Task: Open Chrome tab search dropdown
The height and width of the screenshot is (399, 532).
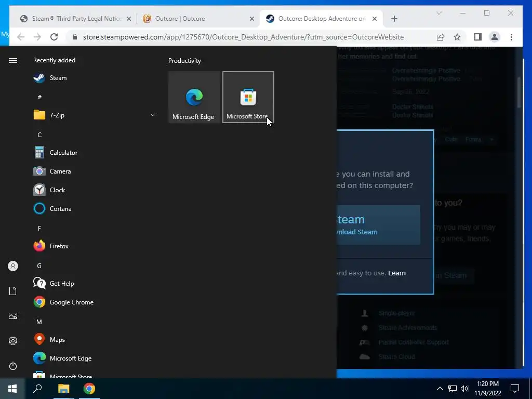Action: coord(439,13)
